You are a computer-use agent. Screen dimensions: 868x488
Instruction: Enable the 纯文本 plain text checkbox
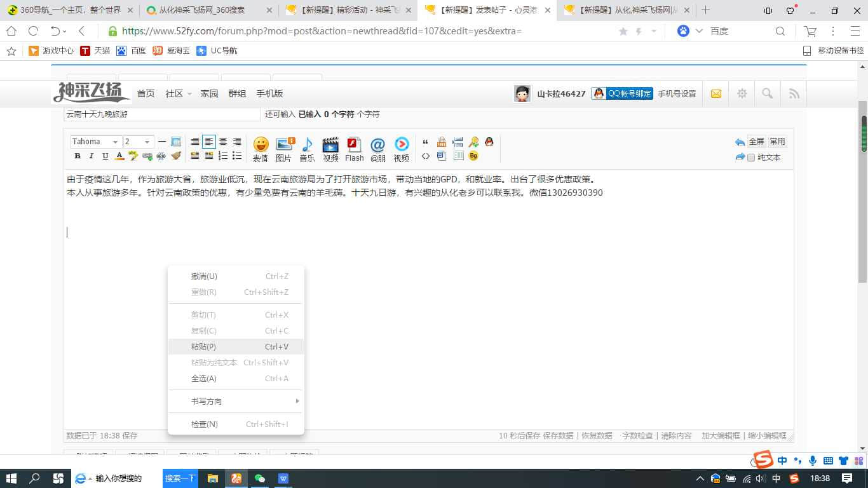(751, 158)
